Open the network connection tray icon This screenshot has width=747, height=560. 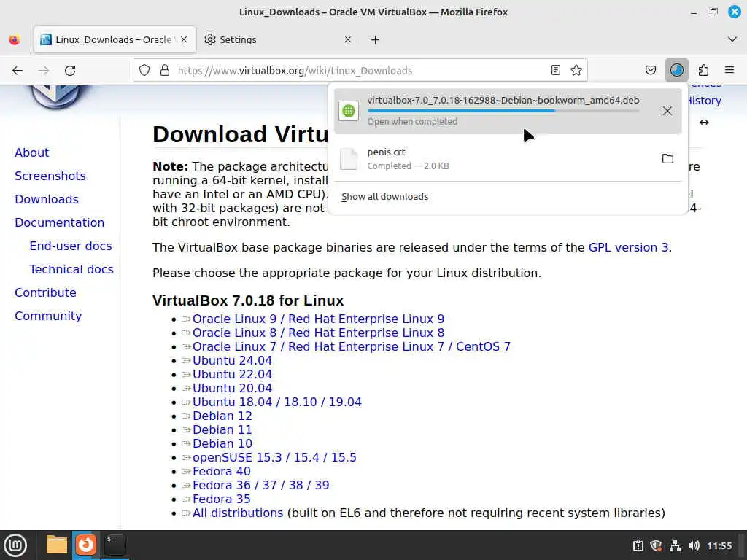click(x=675, y=545)
